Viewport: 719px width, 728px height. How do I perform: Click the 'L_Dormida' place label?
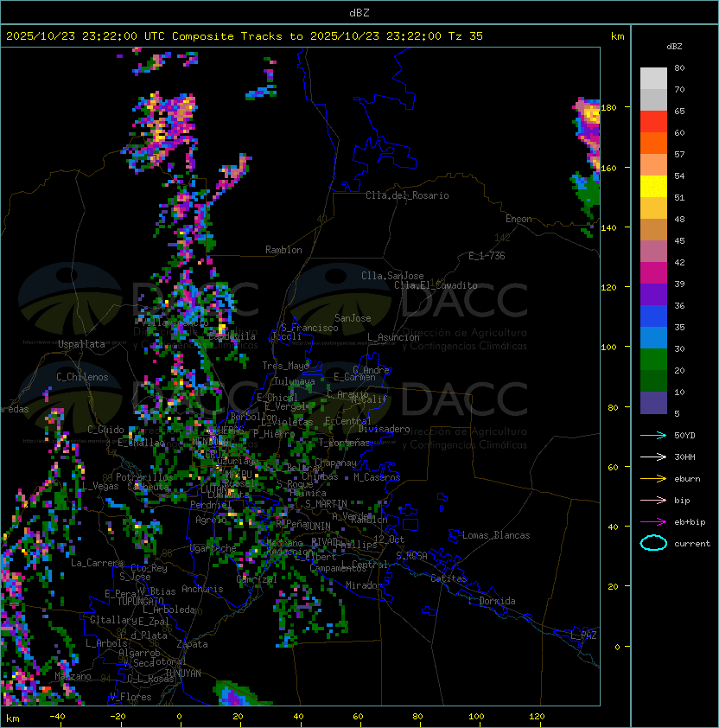coord(492,601)
